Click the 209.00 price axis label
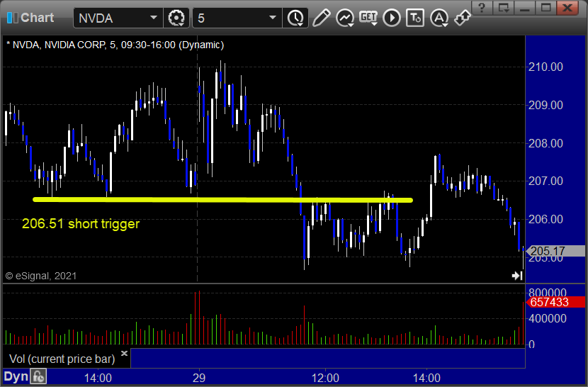The width and height of the screenshot is (588, 387). coord(545,105)
